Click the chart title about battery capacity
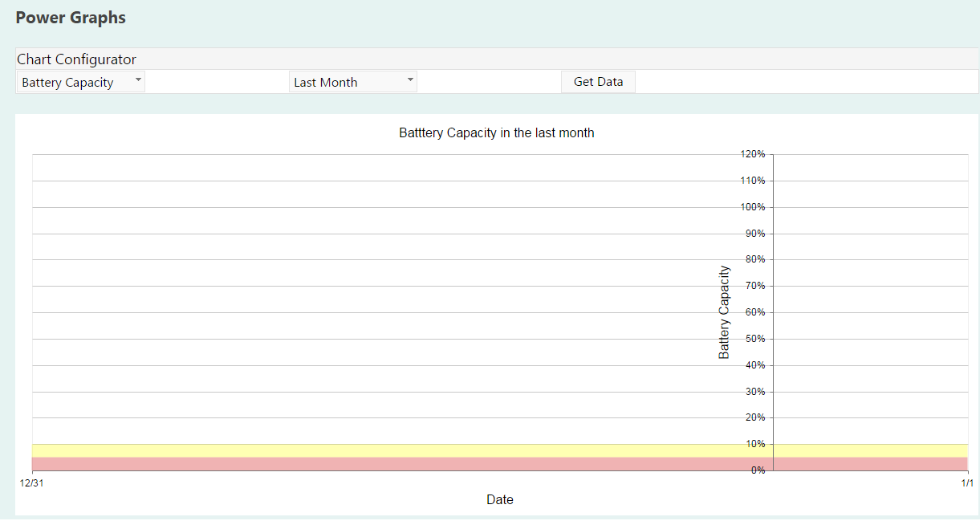The height and width of the screenshot is (521, 980). pyautogui.click(x=496, y=133)
